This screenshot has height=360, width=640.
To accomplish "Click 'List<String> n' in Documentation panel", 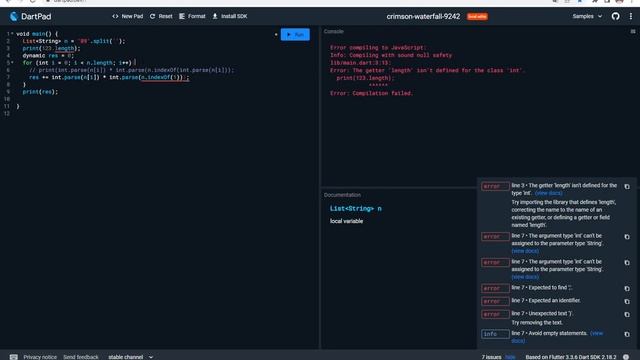I will (x=356, y=209).
